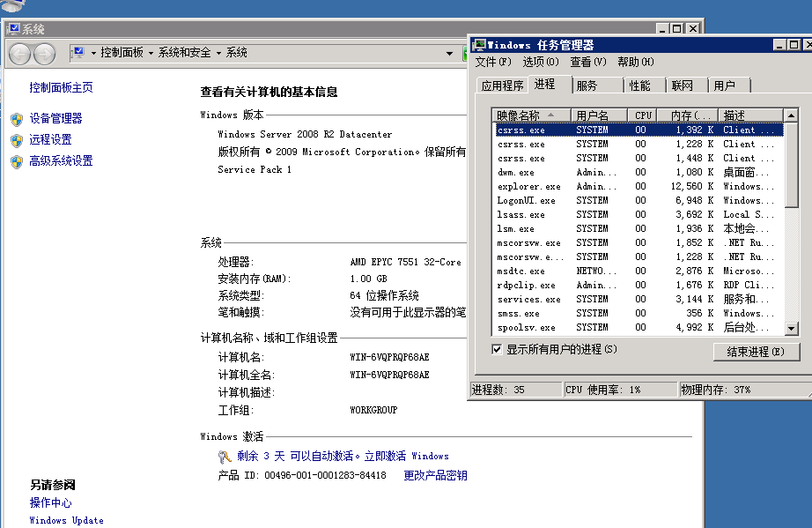Click the back navigation arrow button
Screen dimensions: 812x528
pos(19,54)
